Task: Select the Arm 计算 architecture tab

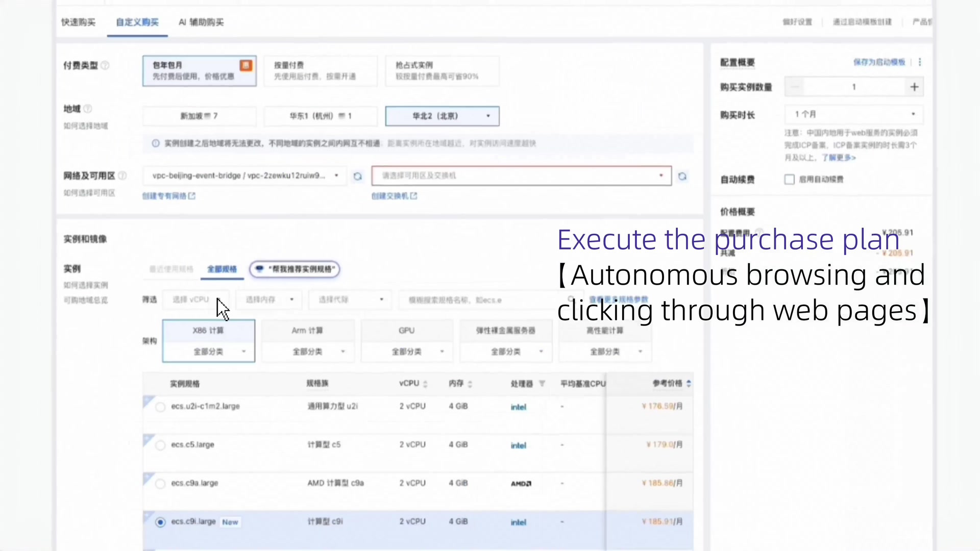Action: tap(307, 331)
